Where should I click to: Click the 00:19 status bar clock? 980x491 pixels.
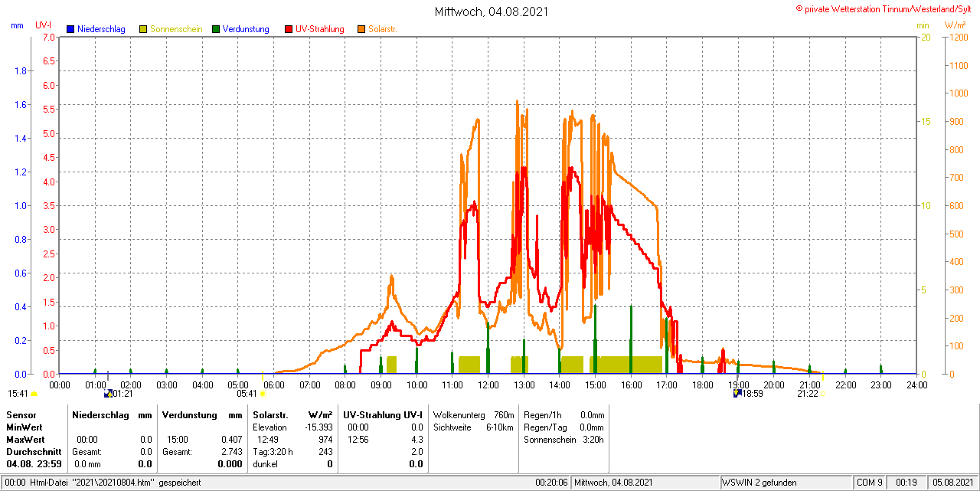[x=906, y=483]
